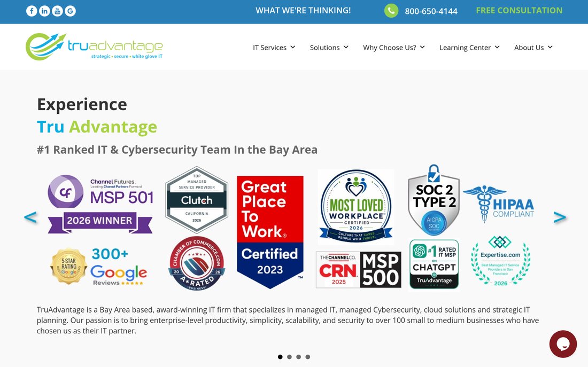Image resolution: width=588 pixels, height=367 pixels.
Task: Click the Chamber of Commerce A+ Rated badge
Action: [x=197, y=263]
